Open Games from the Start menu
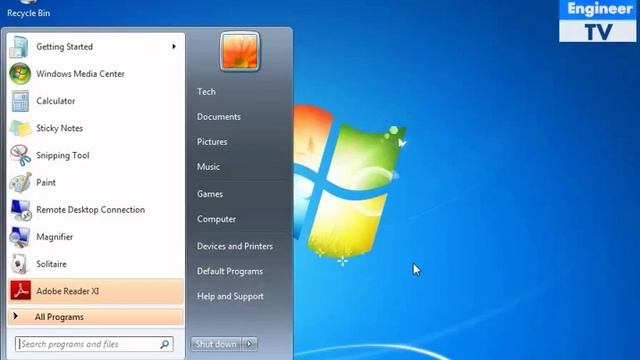The width and height of the screenshot is (640, 360). pos(210,194)
